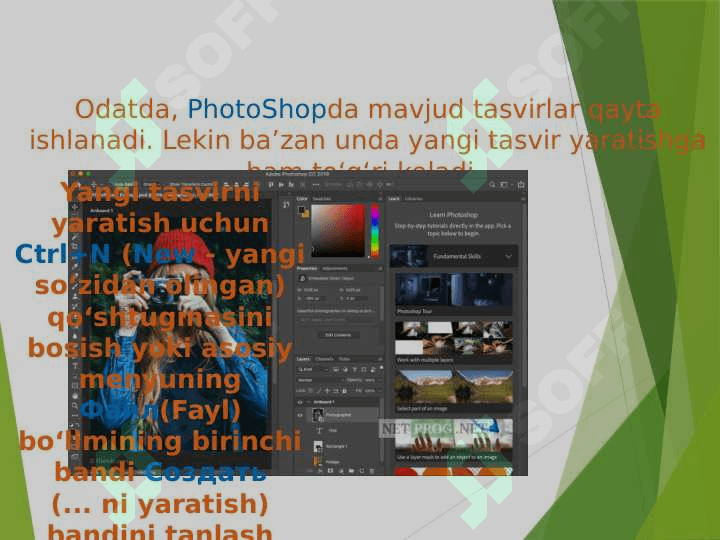Image resolution: width=720 pixels, height=540 pixels.
Task: Select the Move tool in toolbar
Action: click(x=75, y=208)
